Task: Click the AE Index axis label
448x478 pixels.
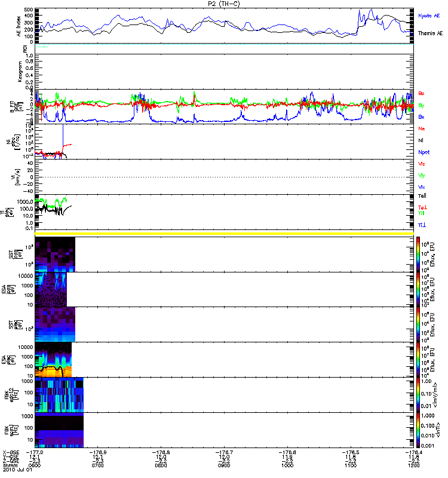Action: [x=19, y=26]
